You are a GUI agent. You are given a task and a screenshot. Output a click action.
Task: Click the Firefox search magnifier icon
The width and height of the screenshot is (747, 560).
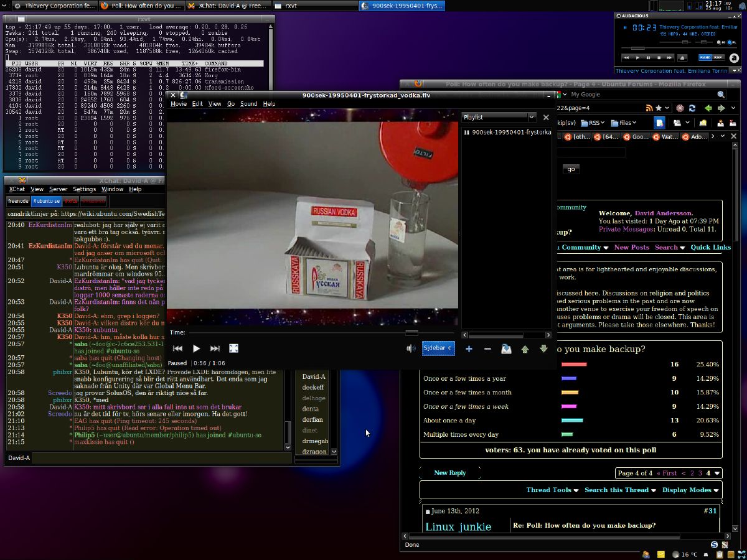coord(721,95)
